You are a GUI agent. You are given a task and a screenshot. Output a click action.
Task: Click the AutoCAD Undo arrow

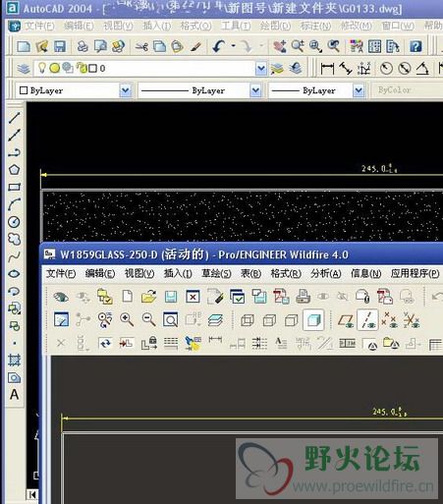click(x=219, y=46)
